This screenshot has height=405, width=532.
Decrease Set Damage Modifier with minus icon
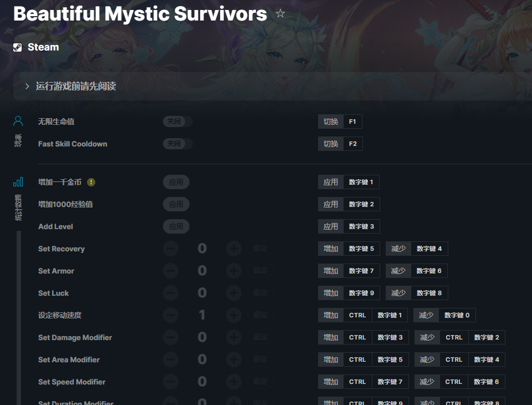click(171, 337)
